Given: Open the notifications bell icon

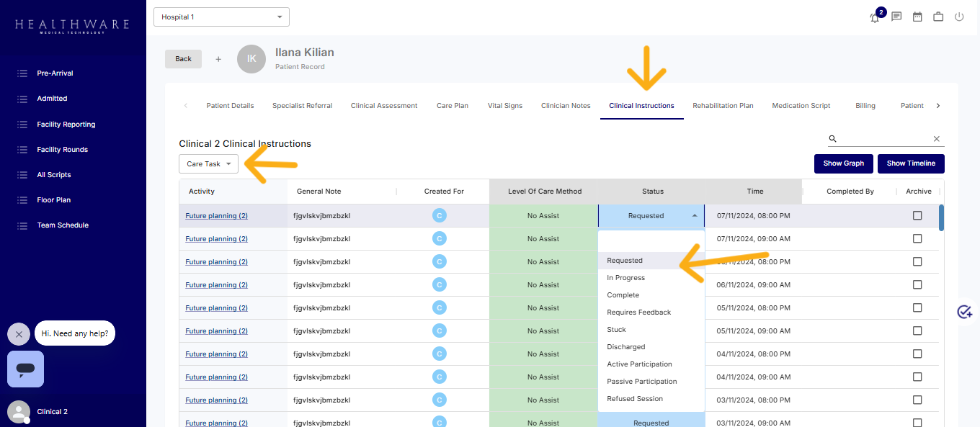Looking at the screenshot, I should tap(875, 17).
